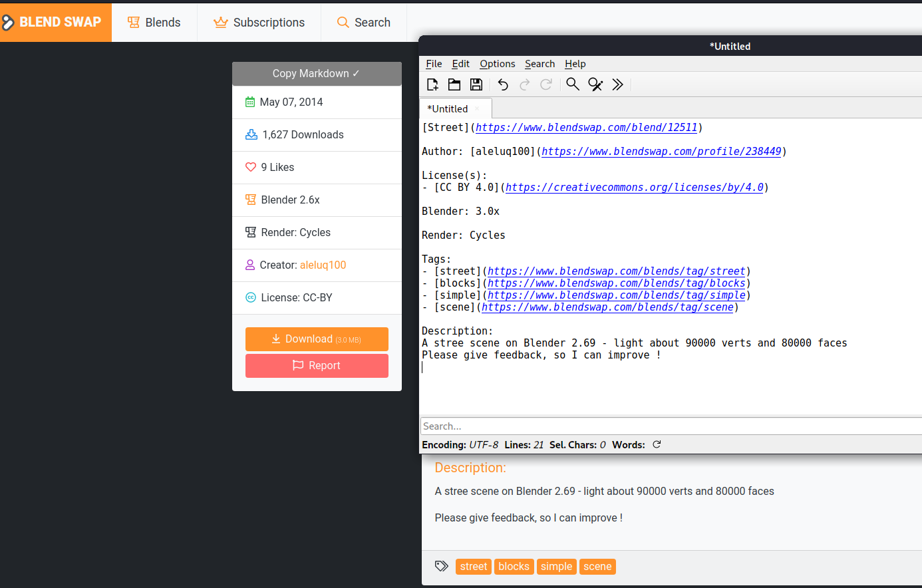The width and height of the screenshot is (922, 588).
Task: Click the tag/simple URL in editor
Action: [617, 295]
